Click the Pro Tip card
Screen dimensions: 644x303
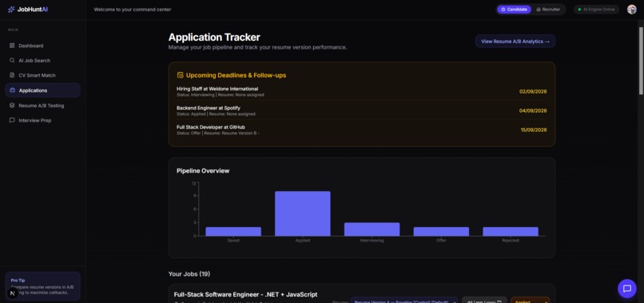tap(42, 286)
